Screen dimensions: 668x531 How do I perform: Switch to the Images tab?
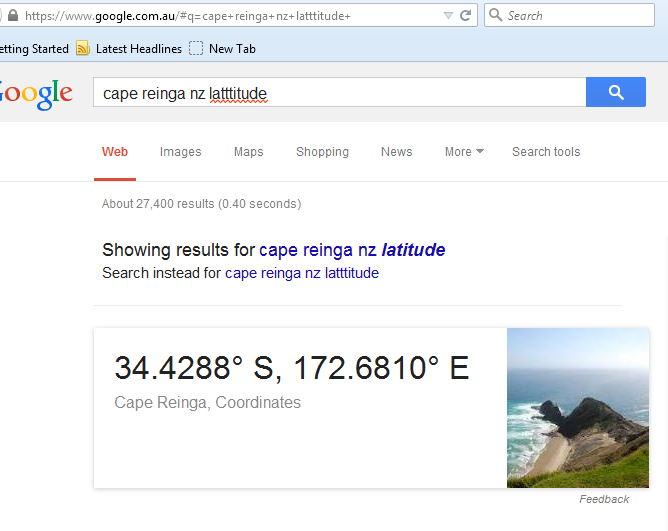[x=180, y=152]
